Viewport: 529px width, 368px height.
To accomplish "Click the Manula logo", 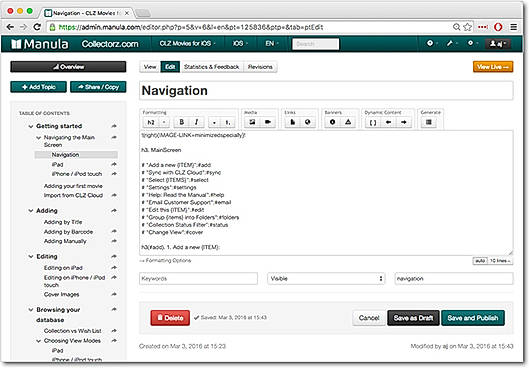I will tap(40, 44).
